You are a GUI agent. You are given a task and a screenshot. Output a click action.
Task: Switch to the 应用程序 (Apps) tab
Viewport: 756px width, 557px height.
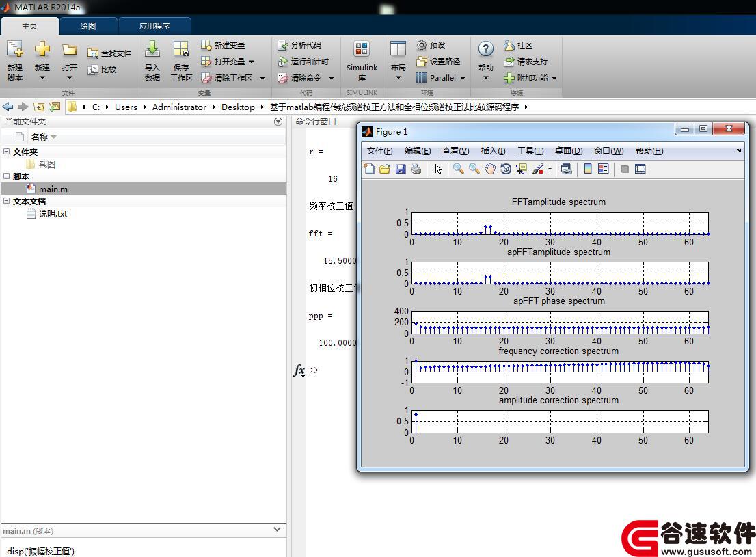coord(154,26)
